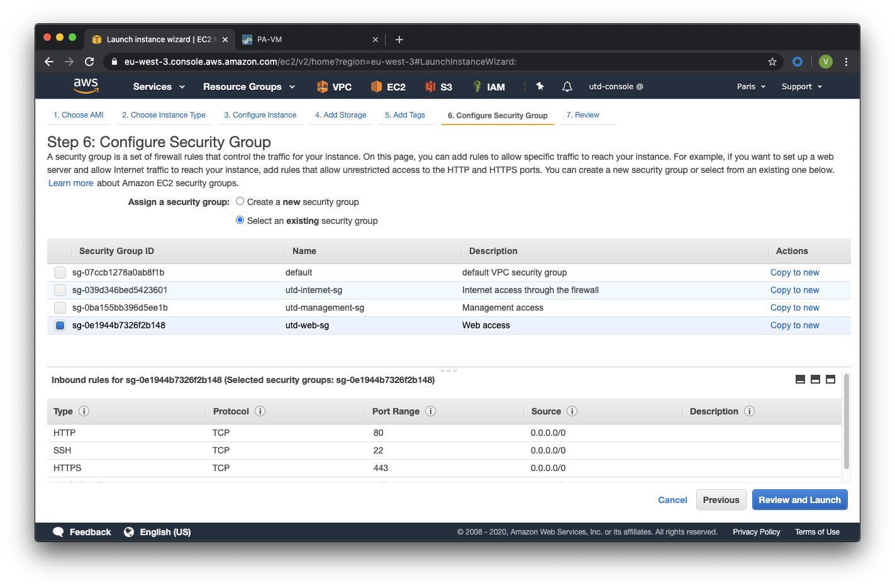Uncheck the utd-web-sg security group

point(60,325)
